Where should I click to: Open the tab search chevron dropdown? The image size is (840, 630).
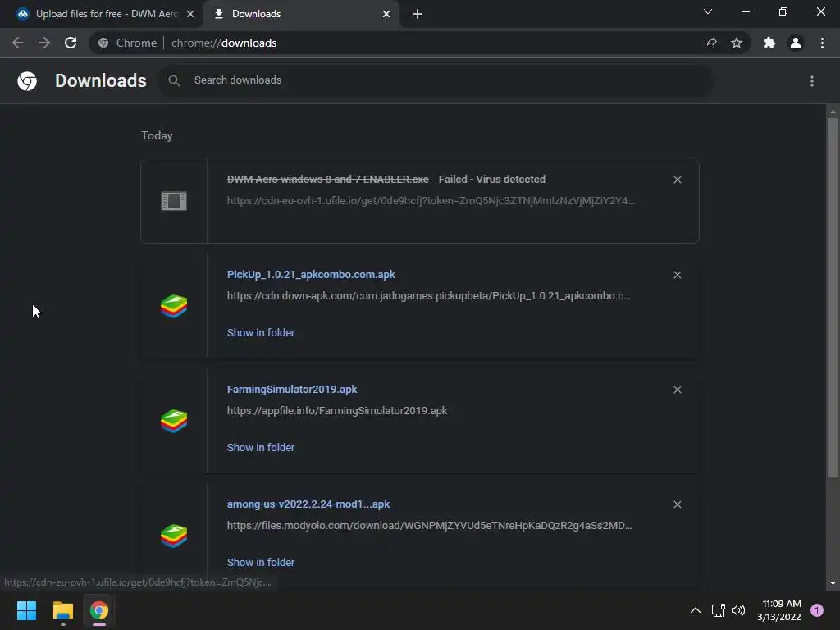click(x=708, y=11)
